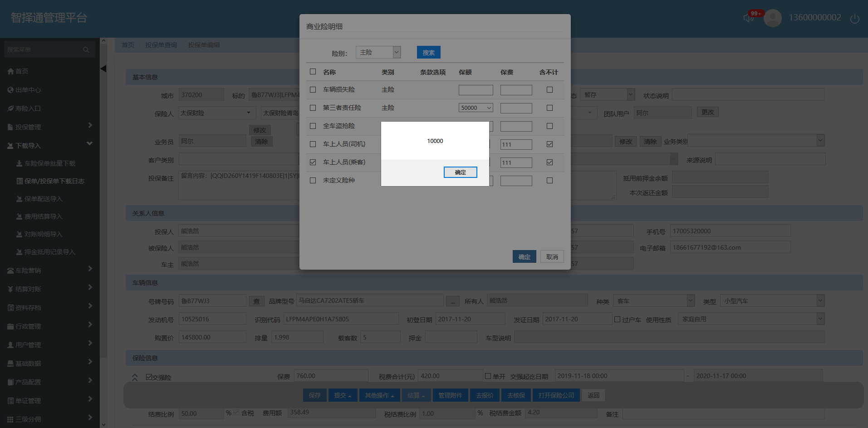Click the power logout icon
Image resolution: width=868 pixels, height=428 pixels.
[855, 19]
